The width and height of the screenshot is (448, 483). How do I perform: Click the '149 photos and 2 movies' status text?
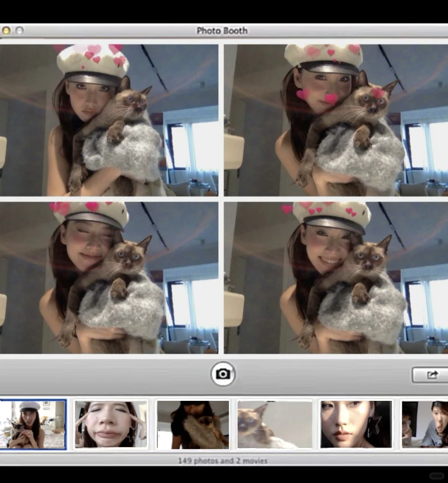(223, 461)
